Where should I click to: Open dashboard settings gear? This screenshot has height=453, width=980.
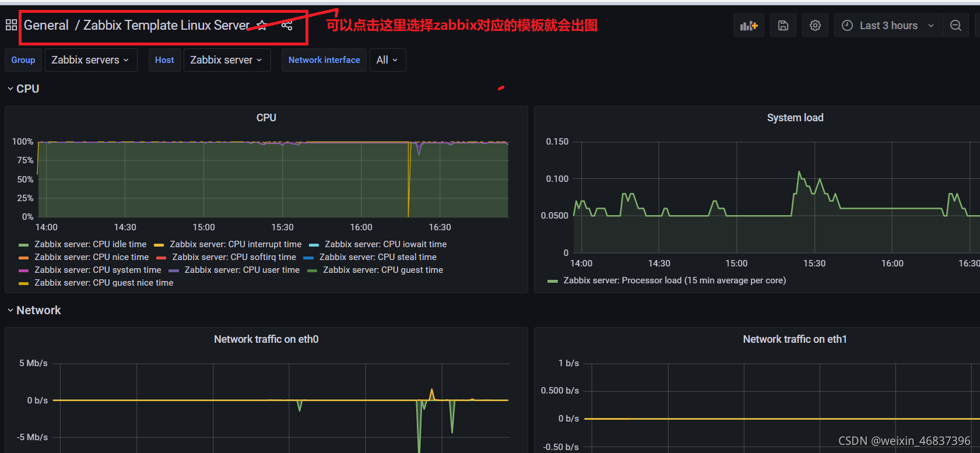pos(815,26)
